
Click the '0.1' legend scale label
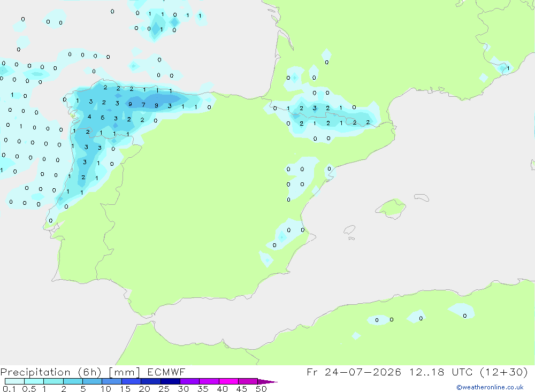[9, 389]
